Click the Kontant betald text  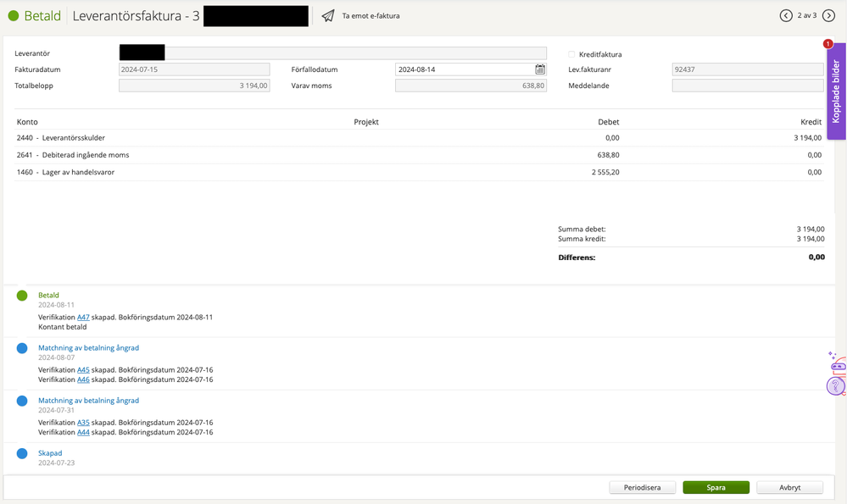(x=62, y=327)
